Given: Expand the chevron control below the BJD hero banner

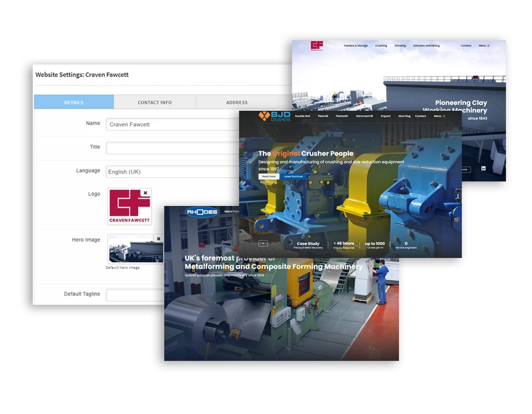Looking at the screenshot, I should coord(263,243).
